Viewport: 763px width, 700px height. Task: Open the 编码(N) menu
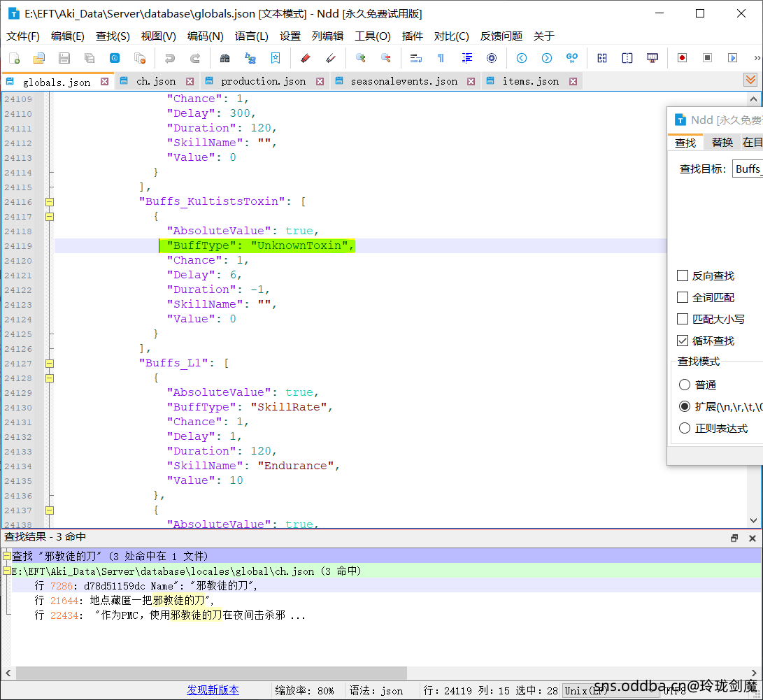(x=206, y=36)
